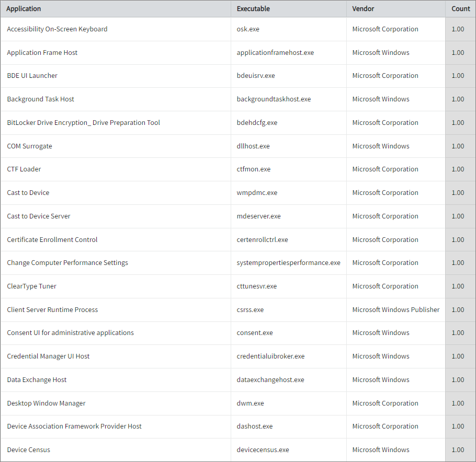Select the Certificate Enrollment Control link
The width and height of the screenshot is (476, 462).
[52, 239]
